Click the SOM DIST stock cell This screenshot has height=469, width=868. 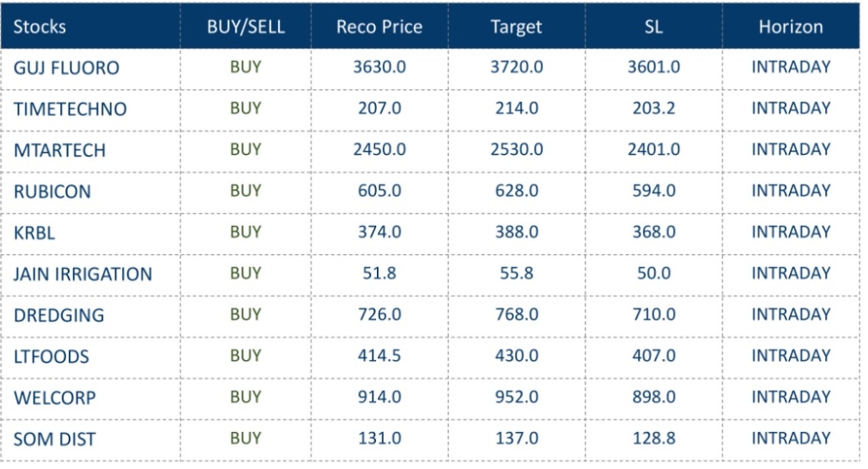[54, 439]
